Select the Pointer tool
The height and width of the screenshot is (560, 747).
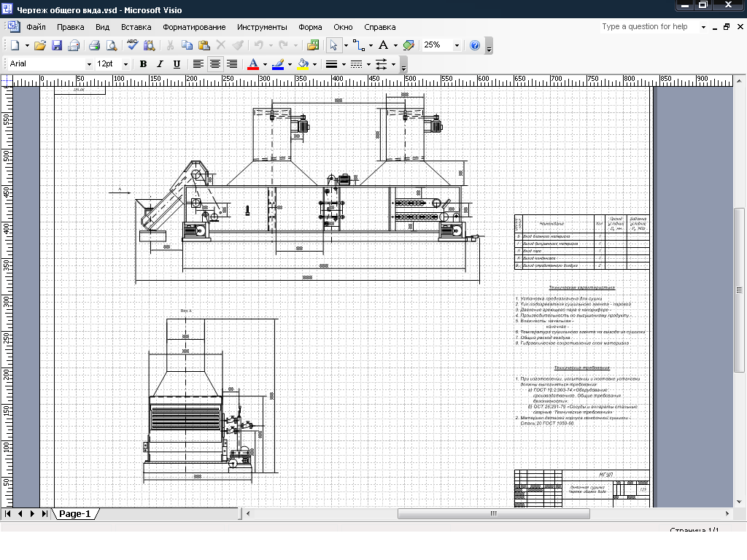pyautogui.click(x=333, y=45)
